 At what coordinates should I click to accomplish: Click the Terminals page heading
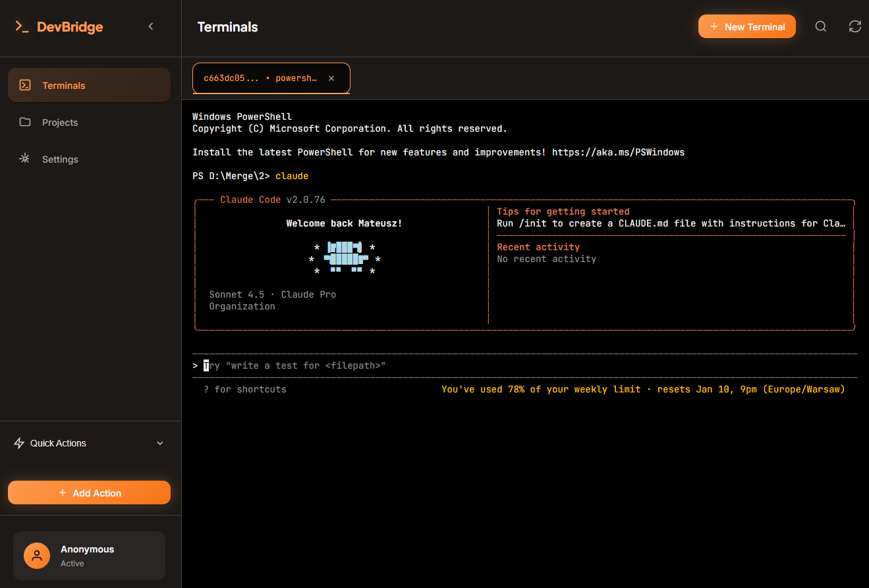click(228, 27)
